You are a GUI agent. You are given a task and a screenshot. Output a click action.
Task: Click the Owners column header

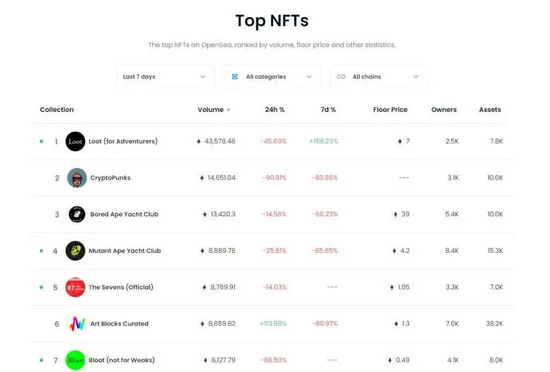tap(444, 110)
